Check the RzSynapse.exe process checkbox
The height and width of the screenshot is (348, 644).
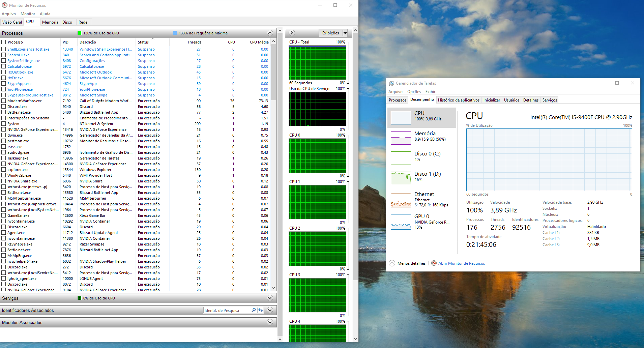pos(4,244)
